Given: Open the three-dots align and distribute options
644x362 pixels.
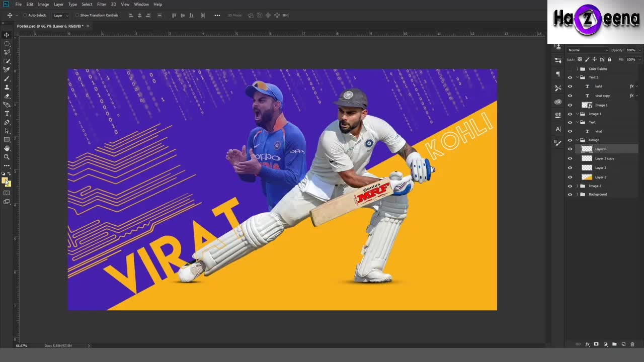Looking at the screenshot, I should [217, 15].
